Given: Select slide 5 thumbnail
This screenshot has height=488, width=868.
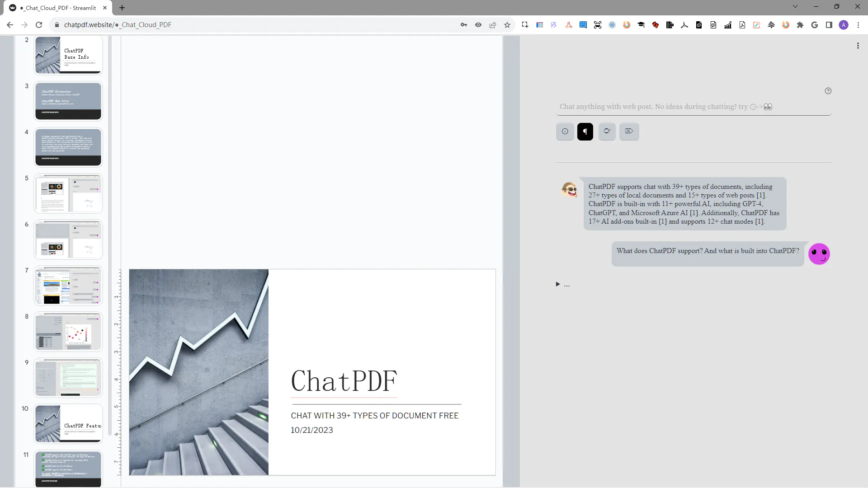Looking at the screenshot, I should (68, 193).
